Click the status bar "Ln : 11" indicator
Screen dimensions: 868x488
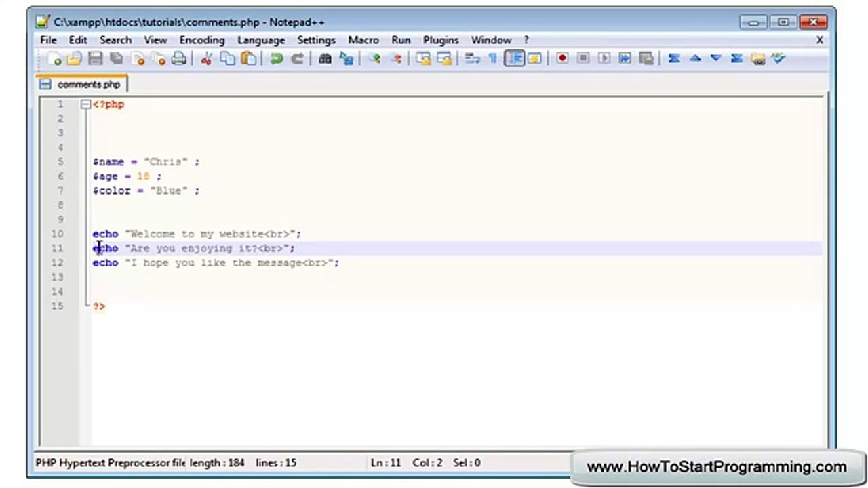(386, 463)
